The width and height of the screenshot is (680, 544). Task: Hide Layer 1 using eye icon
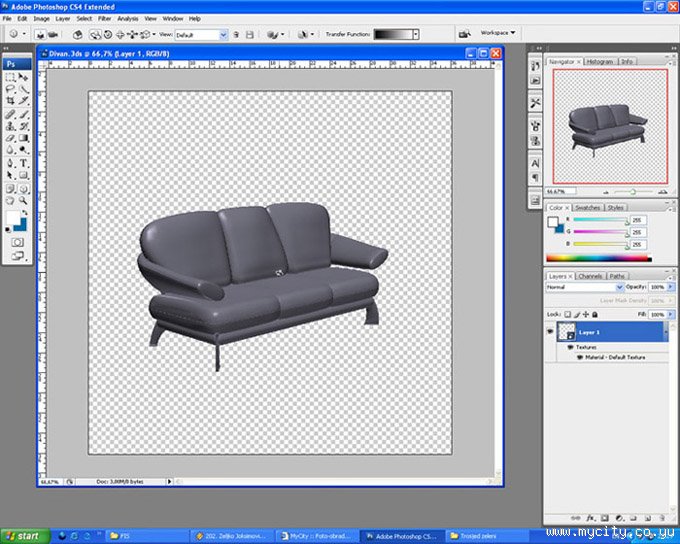(x=551, y=332)
